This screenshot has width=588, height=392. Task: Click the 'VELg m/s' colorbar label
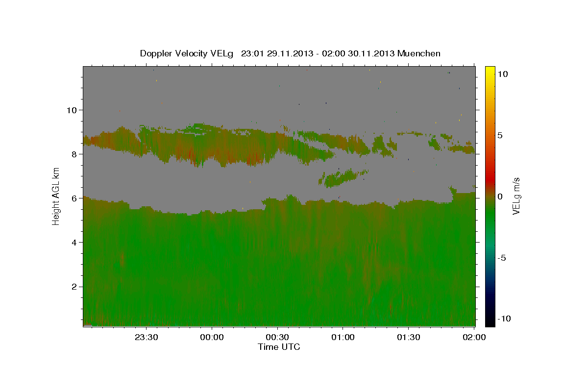coord(516,196)
